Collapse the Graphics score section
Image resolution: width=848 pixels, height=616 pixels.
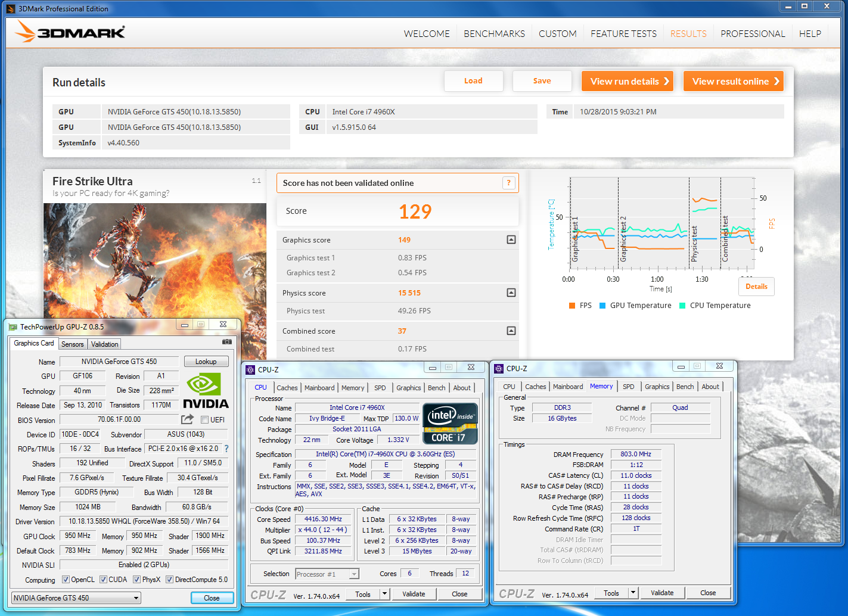pyautogui.click(x=511, y=239)
